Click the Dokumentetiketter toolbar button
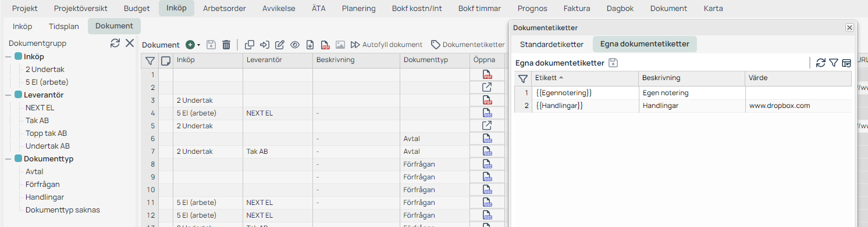868x227 pixels. [x=468, y=45]
